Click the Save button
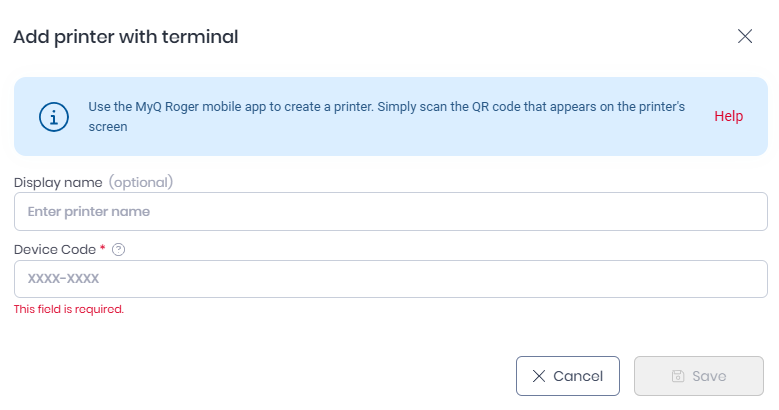This screenshot has width=779, height=410. [699, 376]
